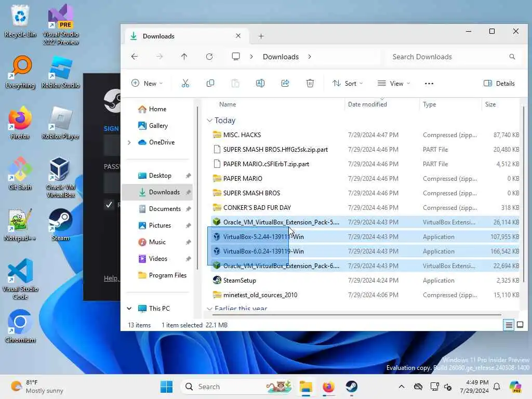This screenshot has height=399, width=532.
Task: Open the New dropdown menu
Action: tap(147, 84)
